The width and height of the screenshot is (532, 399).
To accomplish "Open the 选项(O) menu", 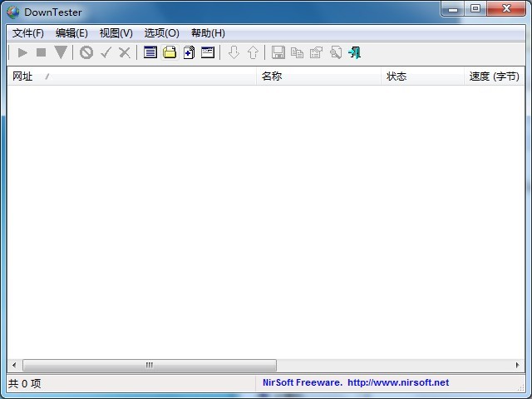I will tap(161, 33).
